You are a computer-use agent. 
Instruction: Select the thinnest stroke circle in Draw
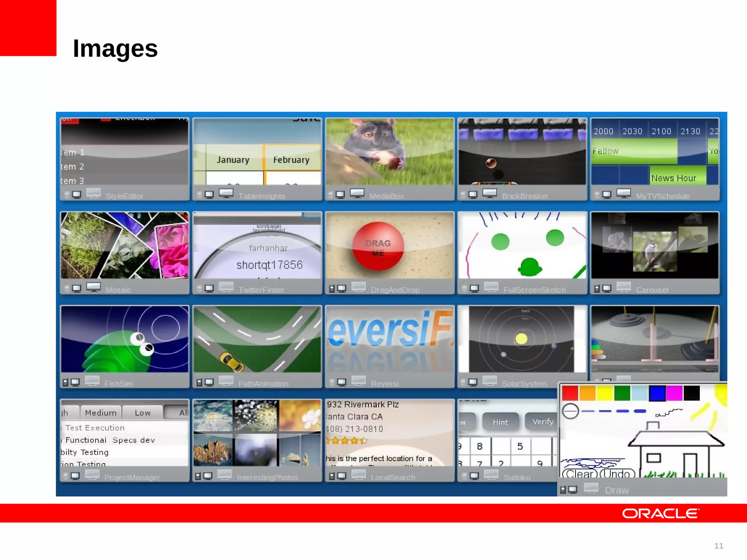point(570,411)
